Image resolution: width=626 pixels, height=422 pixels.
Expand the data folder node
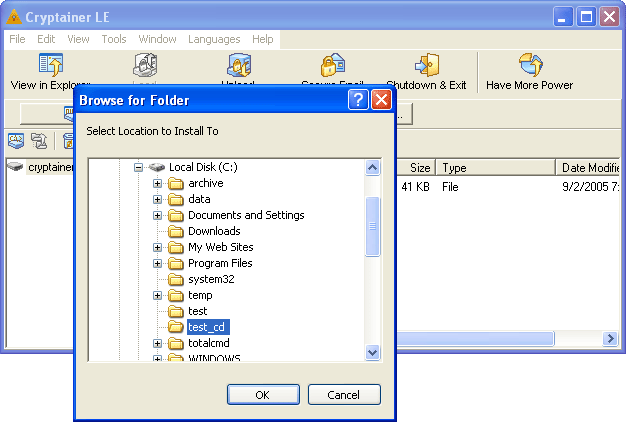(x=157, y=199)
